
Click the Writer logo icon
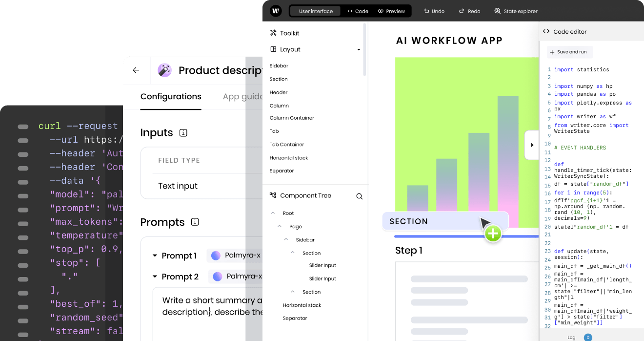coord(276,11)
